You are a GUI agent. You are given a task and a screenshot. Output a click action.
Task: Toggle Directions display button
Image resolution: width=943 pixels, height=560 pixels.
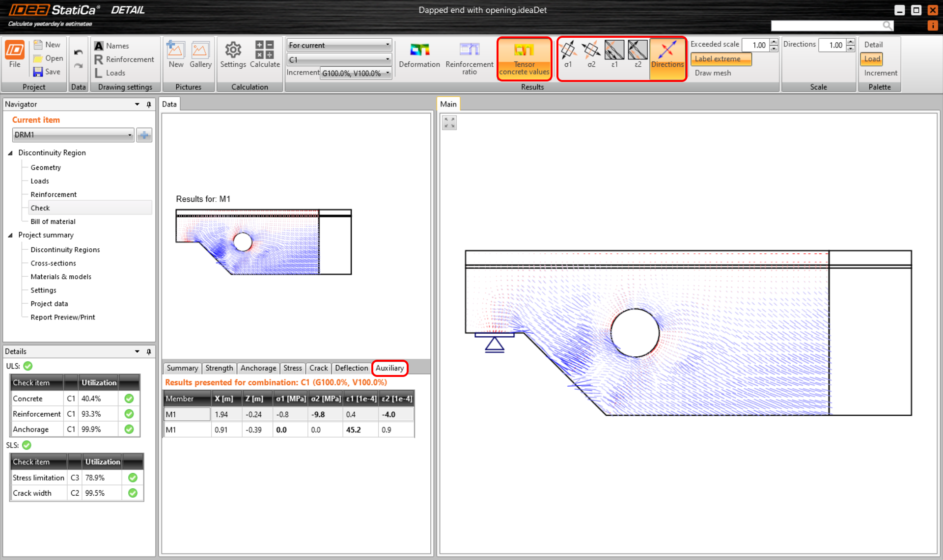tap(667, 55)
